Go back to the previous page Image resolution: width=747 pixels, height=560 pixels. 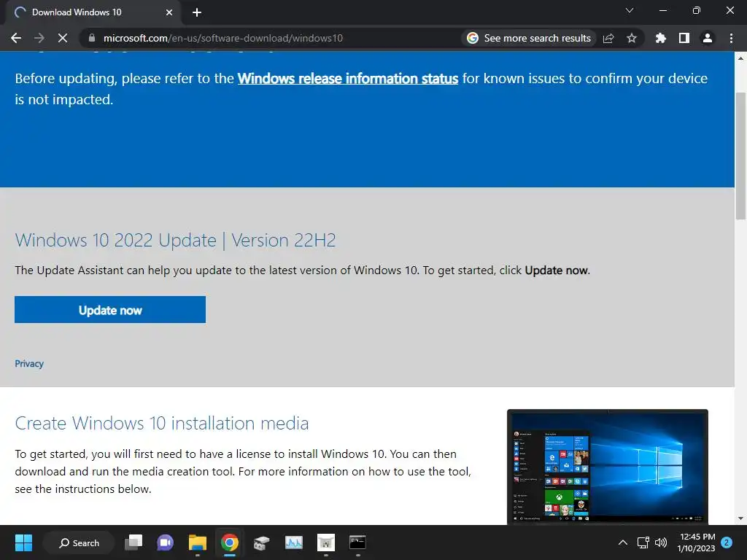pos(16,38)
